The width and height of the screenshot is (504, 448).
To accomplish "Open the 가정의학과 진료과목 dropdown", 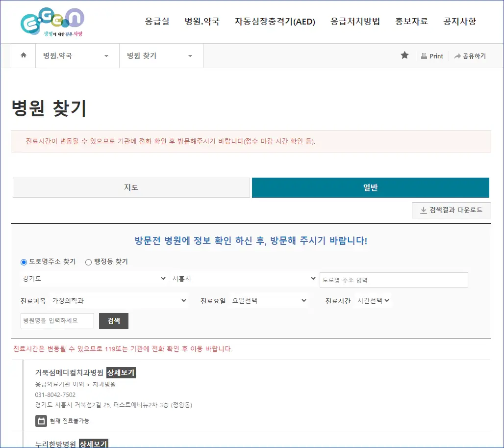I will pos(118,300).
